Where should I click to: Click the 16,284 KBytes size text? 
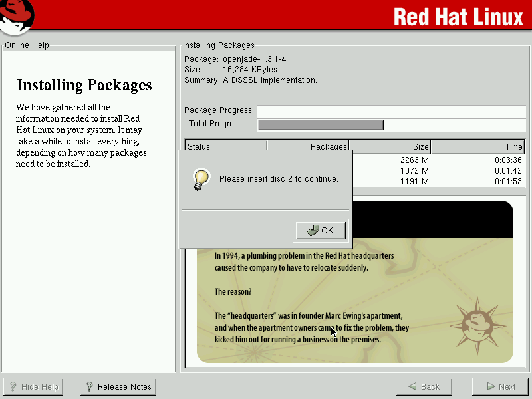[250, 70]
